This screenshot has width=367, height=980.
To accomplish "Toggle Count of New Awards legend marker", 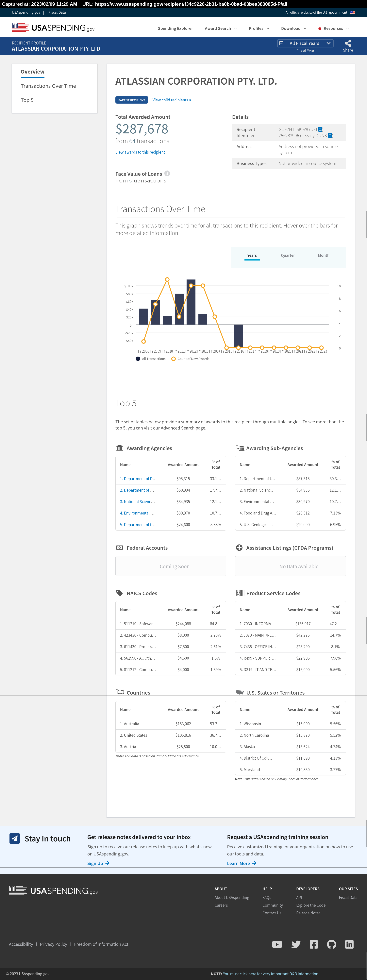I will click(174, 359).
